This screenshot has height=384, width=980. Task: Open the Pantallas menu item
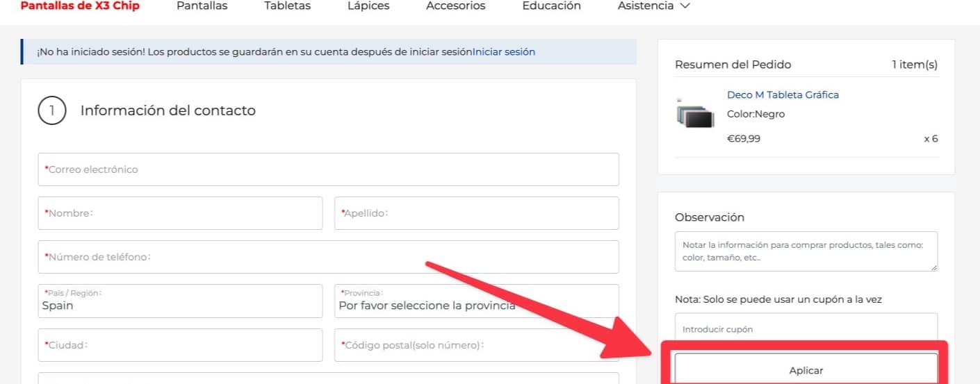click(202, 6)
